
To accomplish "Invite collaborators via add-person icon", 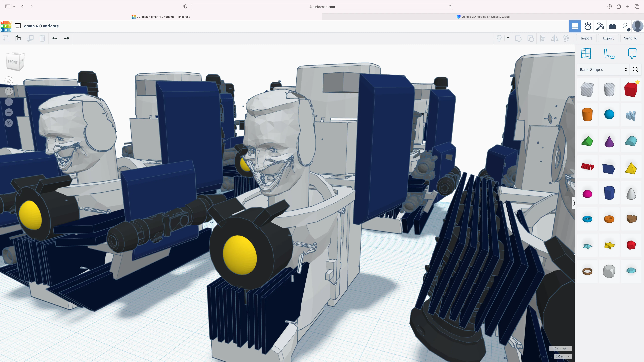I will click(x=626, y=27).
